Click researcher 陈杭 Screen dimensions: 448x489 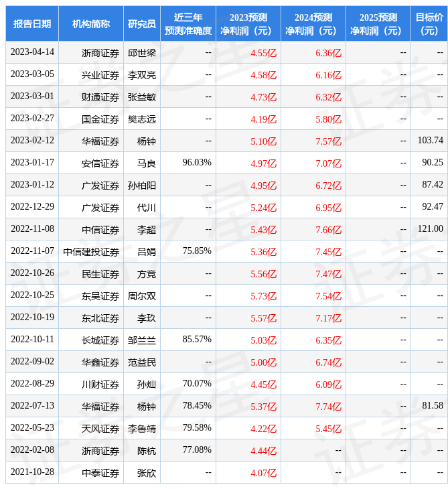[147, 451]
